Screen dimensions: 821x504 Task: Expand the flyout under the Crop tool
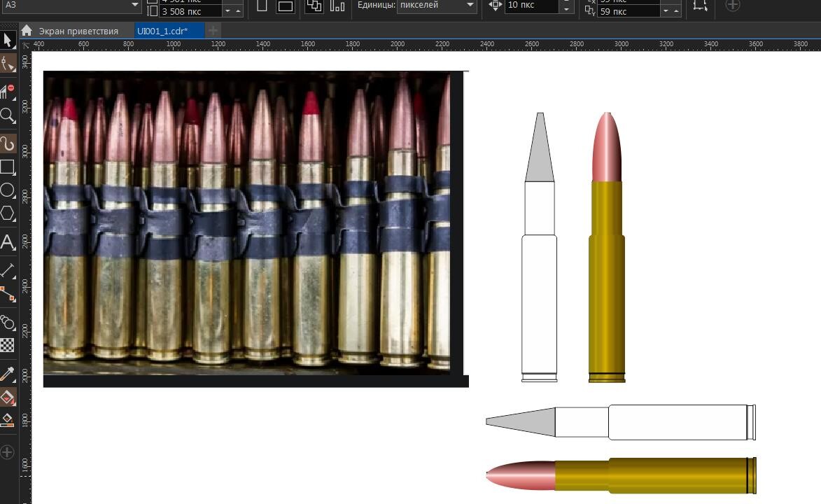coord(15,98)
